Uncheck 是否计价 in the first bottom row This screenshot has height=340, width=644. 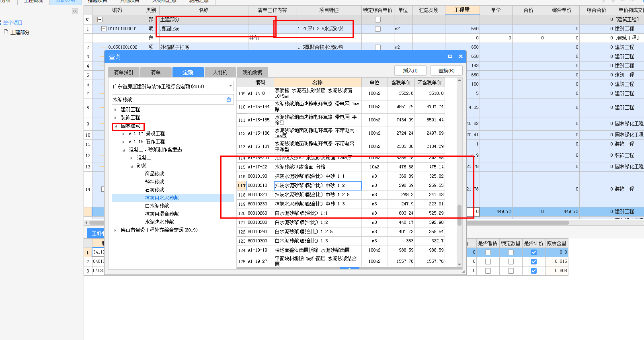coord(534,252)
